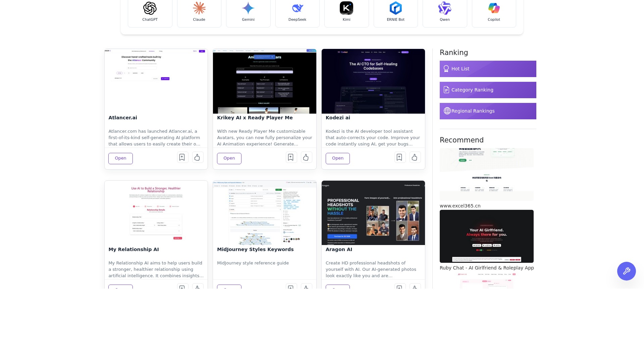Click the Aragon AI card title
This screenshot has width=644, height=362.
click(x=339, y=249)
